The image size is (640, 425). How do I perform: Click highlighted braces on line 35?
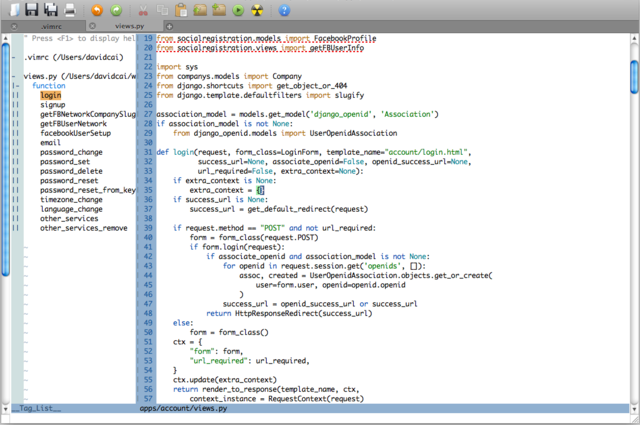(260, 190)
